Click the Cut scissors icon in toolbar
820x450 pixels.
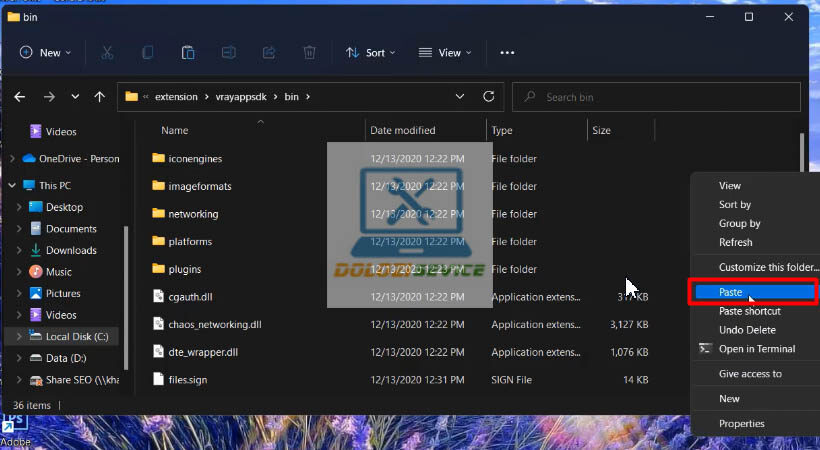[107, 53]
